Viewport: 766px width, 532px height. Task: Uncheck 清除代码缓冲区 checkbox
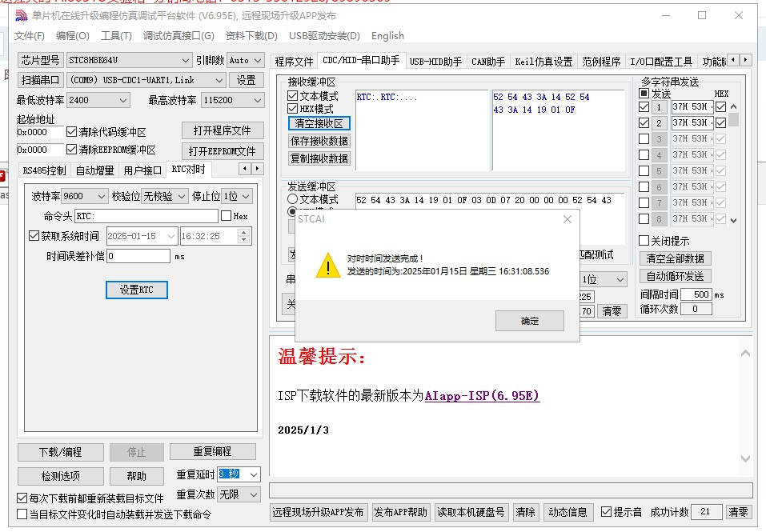(71, 132)
